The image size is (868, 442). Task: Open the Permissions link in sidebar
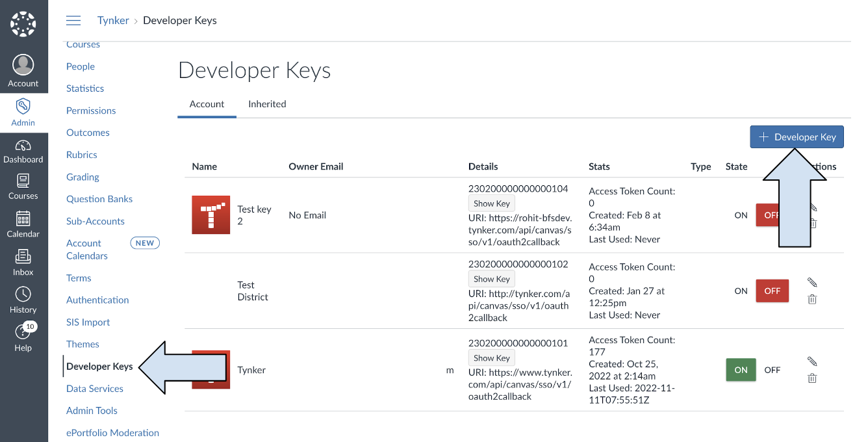[x=91, y=110]
